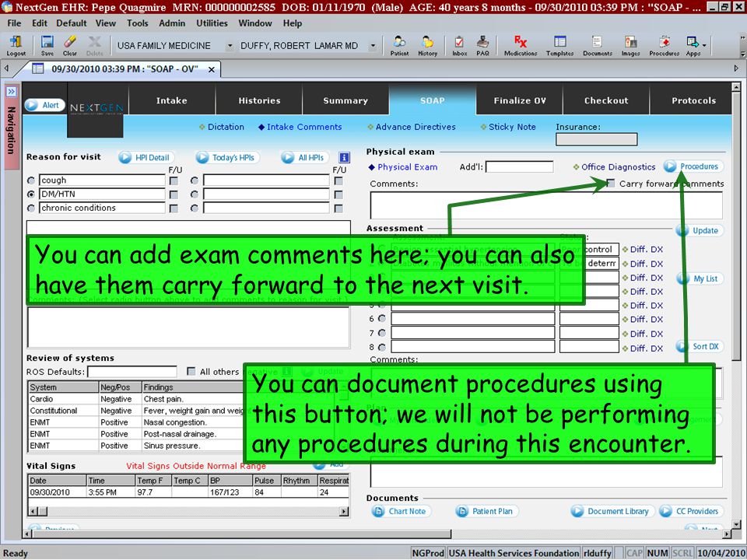747x560 pixels.
Task: Switch to the Intake tab
Action: [x=171, y=100]
